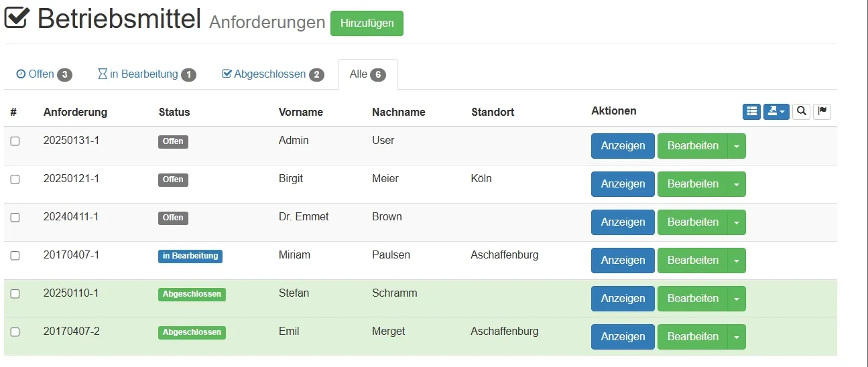Click the magnifier search icon
The height and width of the screenshot is (367, 868).
click(801, 111)
